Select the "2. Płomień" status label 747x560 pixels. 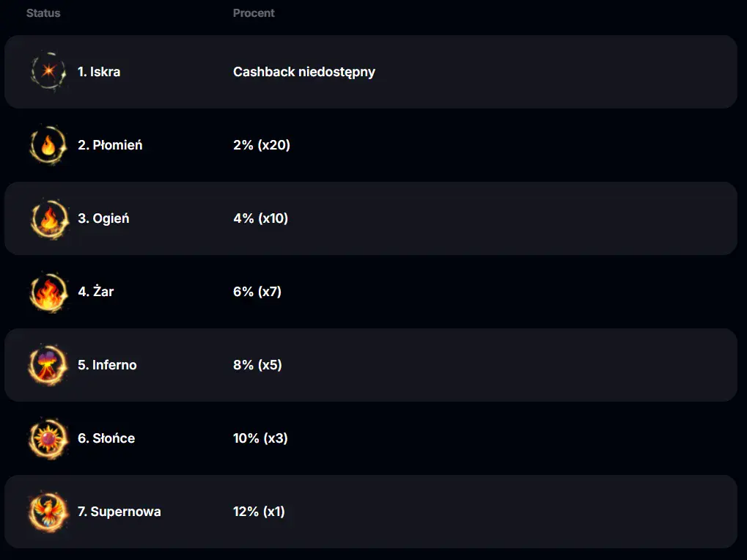(110, 145)
